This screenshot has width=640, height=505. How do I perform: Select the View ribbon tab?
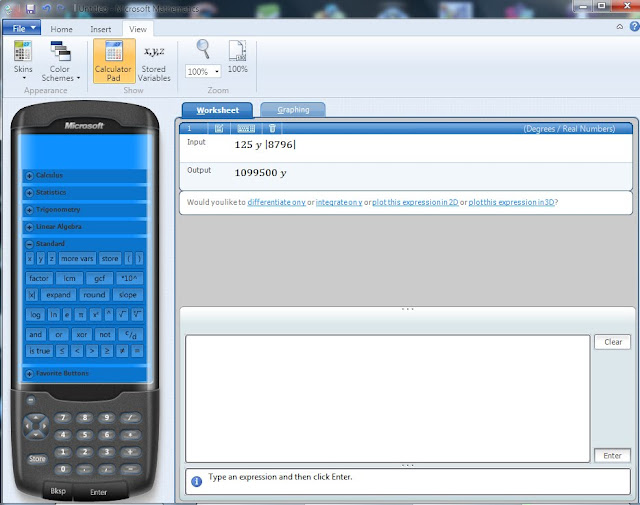(138, 29)
